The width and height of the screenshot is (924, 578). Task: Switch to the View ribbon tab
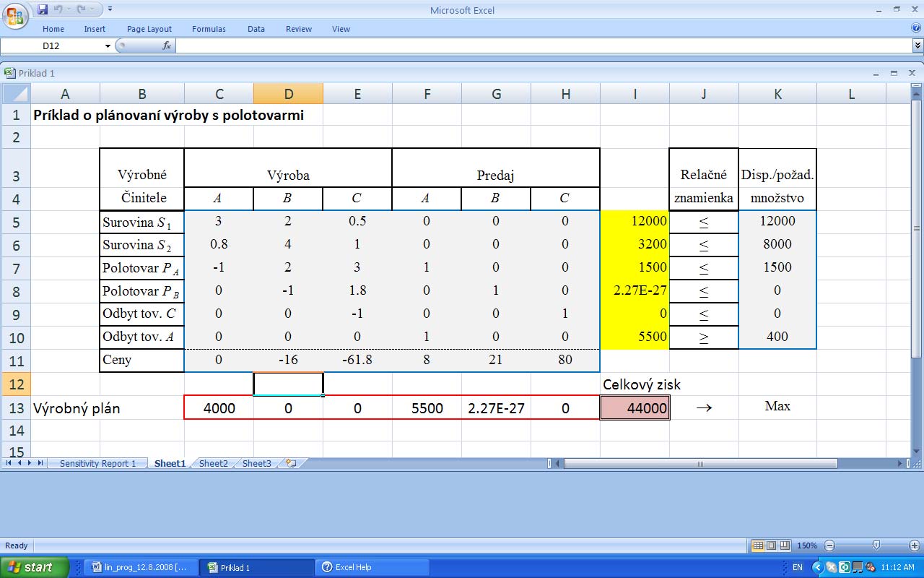341,29
